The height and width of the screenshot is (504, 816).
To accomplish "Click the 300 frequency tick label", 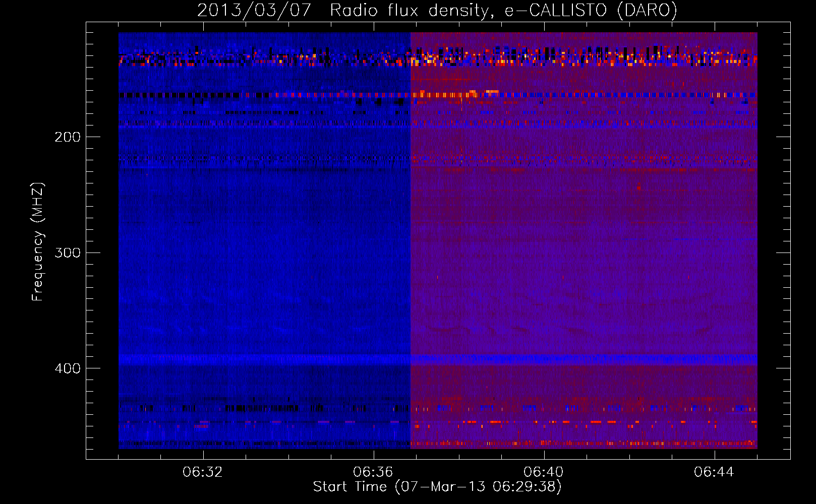I will [x=68, y=253].
